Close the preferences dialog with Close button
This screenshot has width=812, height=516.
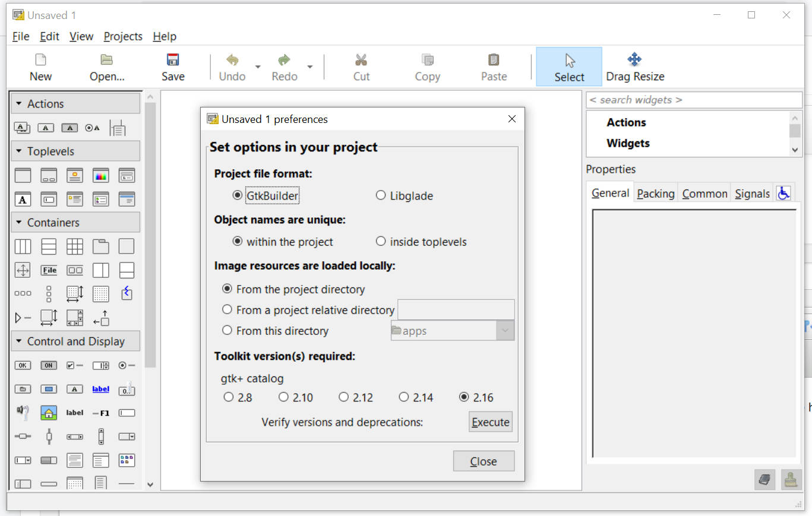484,461
